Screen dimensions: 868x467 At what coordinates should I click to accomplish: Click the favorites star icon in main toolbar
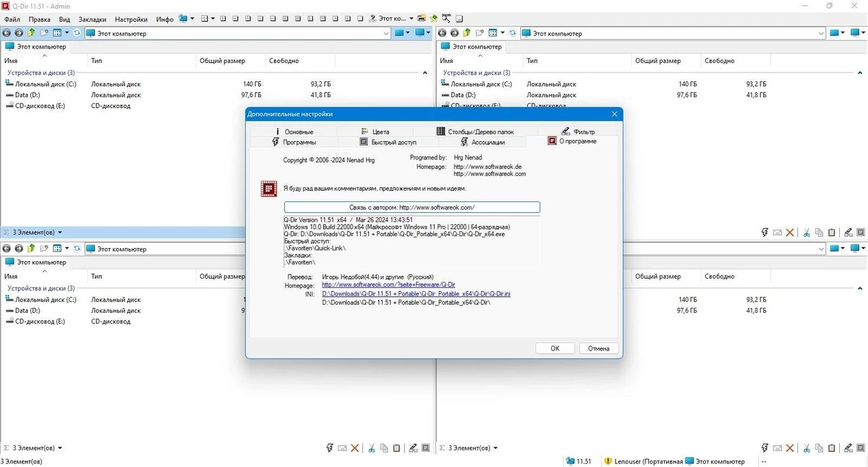pyautogui.click(x=433, y=19)
